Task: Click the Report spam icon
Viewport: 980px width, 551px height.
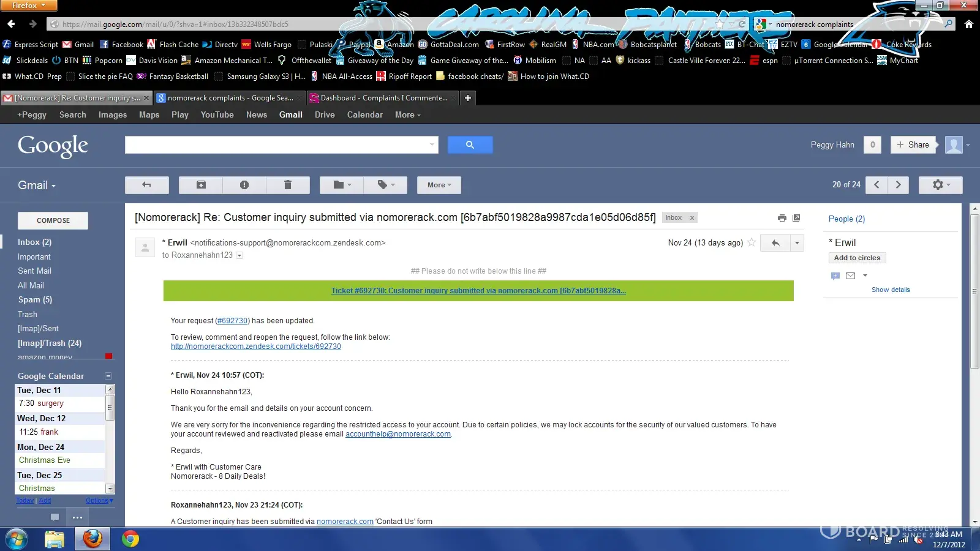Action: point(244,185)
